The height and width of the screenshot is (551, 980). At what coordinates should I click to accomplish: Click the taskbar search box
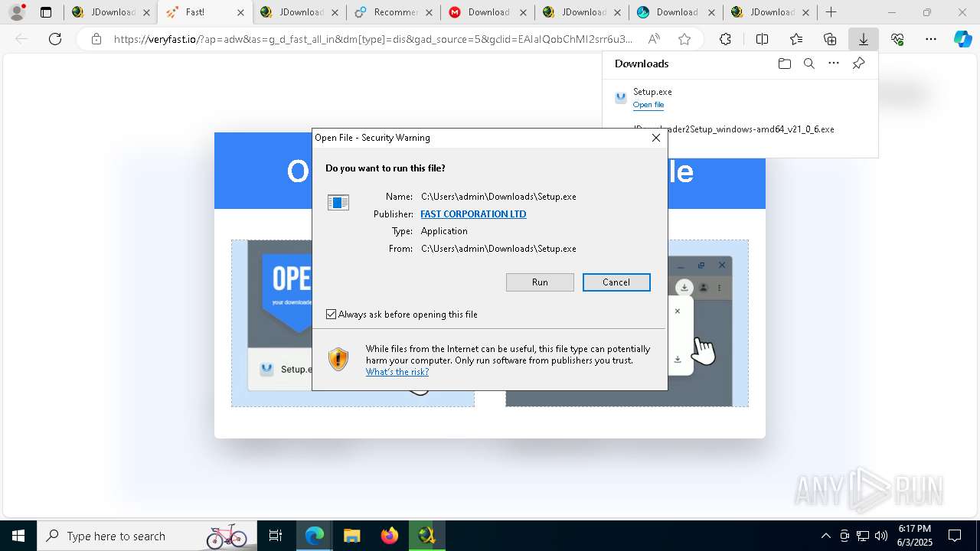coord(147,536)
